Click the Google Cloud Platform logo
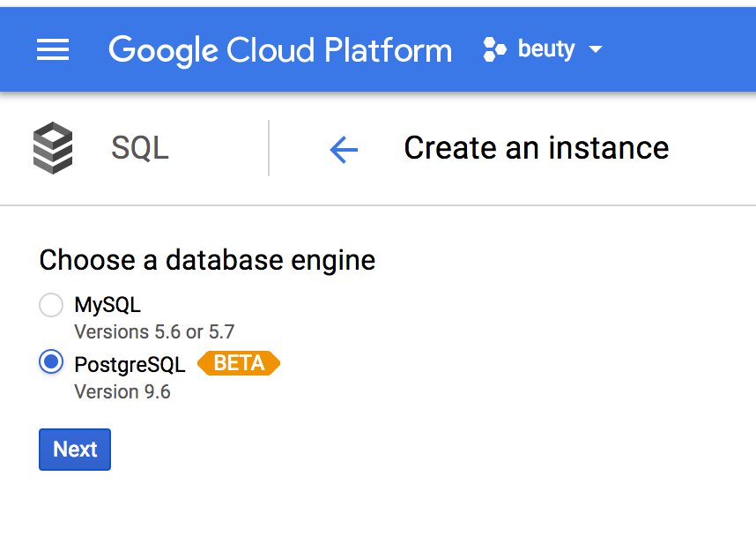This screenshot has height=543, width=756. pos(279,50)
